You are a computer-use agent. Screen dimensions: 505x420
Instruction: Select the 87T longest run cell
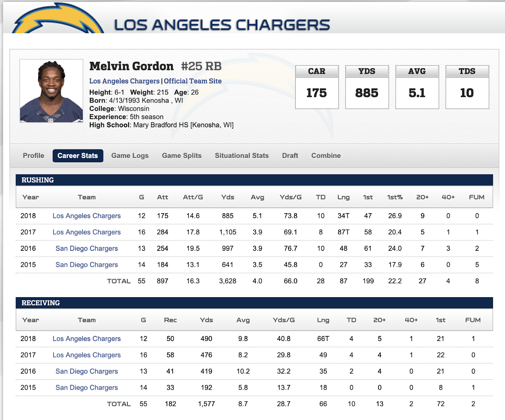[x=343, y=232]
